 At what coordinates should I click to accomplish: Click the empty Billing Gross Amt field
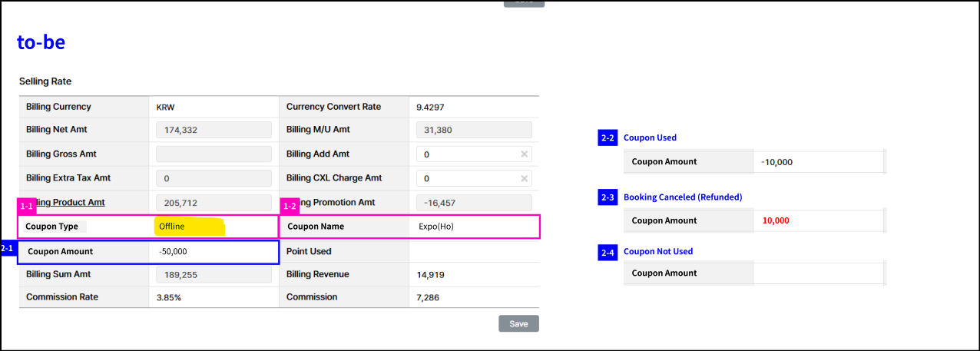tap(214, 154)
